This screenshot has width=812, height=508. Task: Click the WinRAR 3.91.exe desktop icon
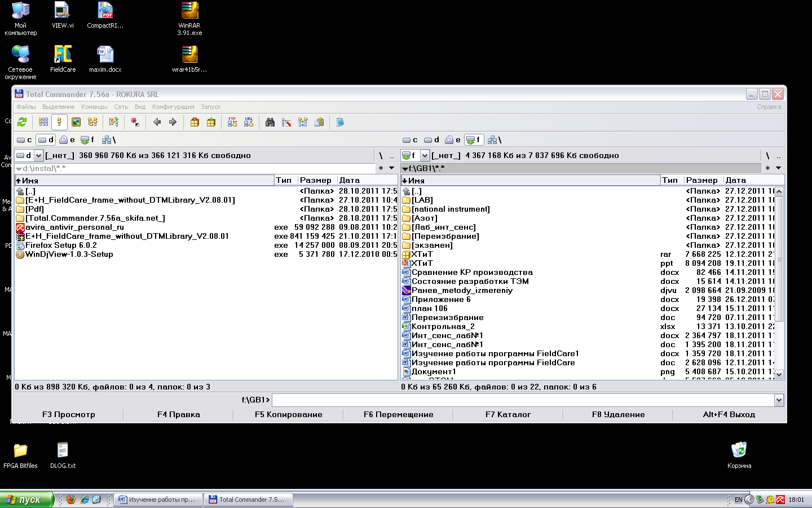(x=189, y=19)
